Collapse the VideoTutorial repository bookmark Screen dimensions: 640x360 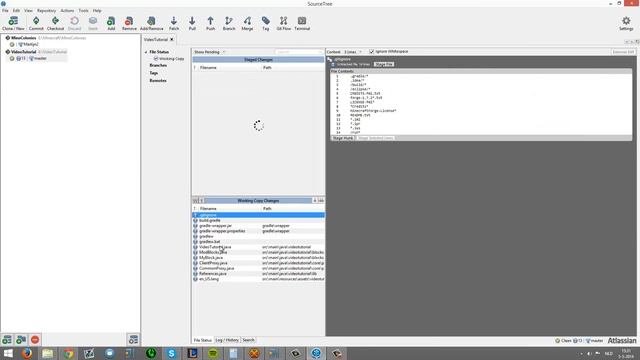tap(8, 52)
